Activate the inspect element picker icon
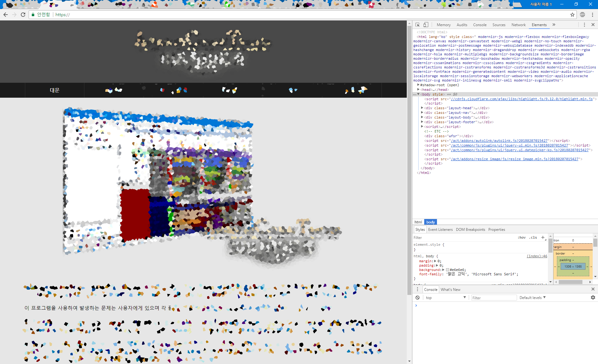 [417, 25]
